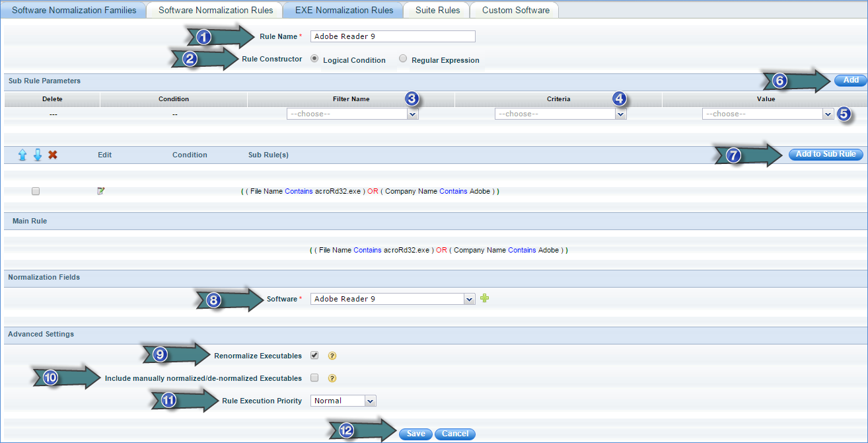Click help icon next to Renormalize Executables
Screen dimensions: 868x443
pyautogui.click(x=332, y=356)
